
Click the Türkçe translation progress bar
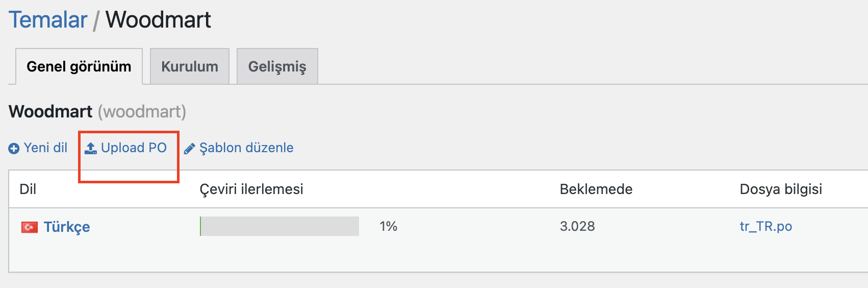tap(279, 226)
